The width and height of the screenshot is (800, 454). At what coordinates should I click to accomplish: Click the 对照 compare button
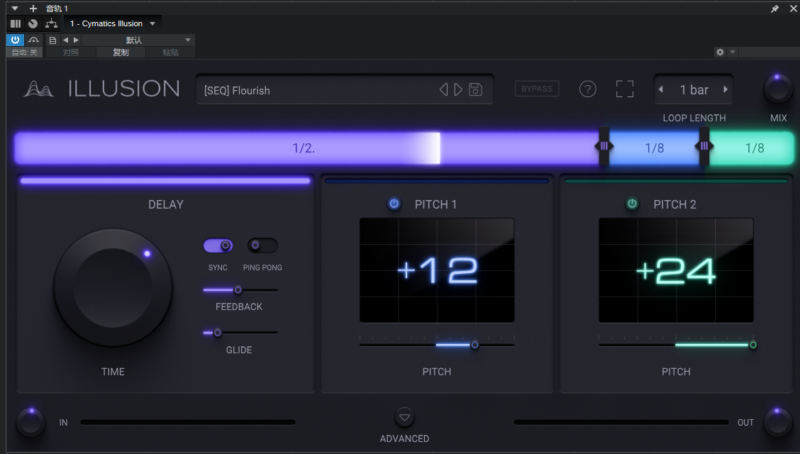71,52
